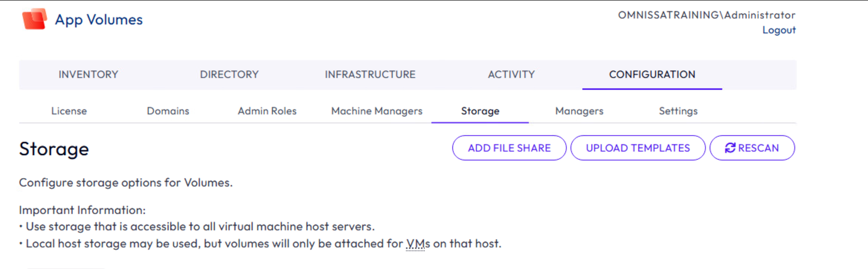Go to the Infrastructure tab
The height and width of the screenshot is (269, 868).
pyautogui.click(x=370, y=74)
